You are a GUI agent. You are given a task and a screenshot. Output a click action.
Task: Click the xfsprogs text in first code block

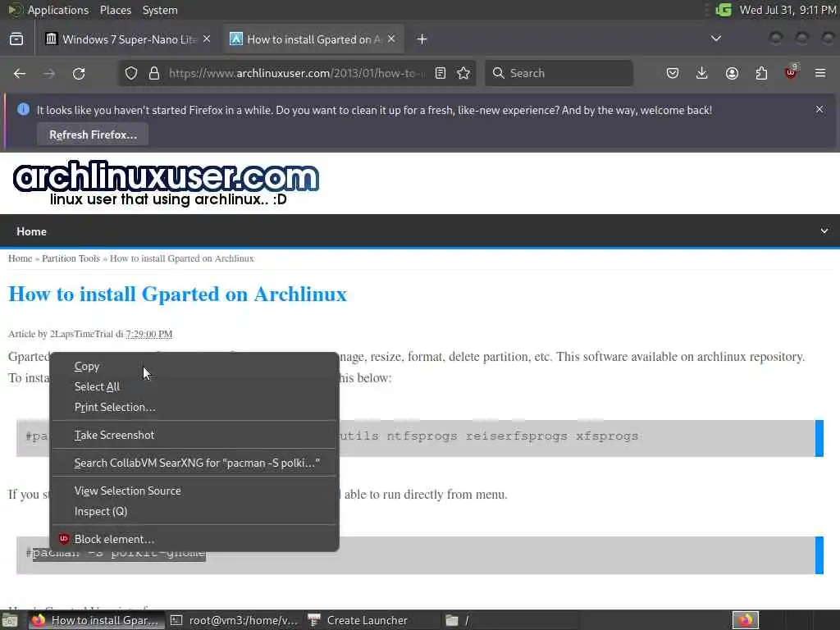coord(607,436)
